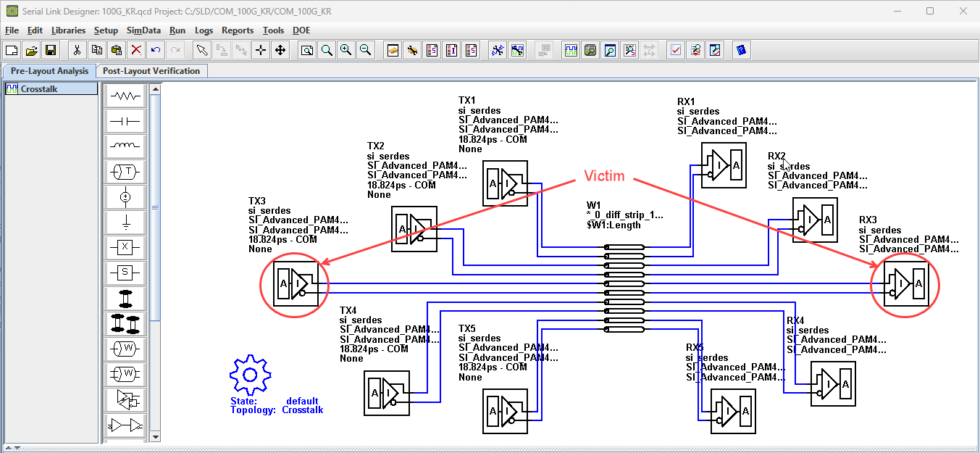Add an S-parameter block from the palette

click(125, 273)
